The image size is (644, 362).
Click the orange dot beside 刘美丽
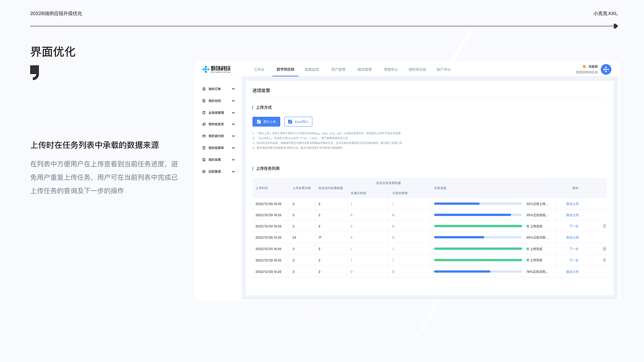[x=584, y=66]
